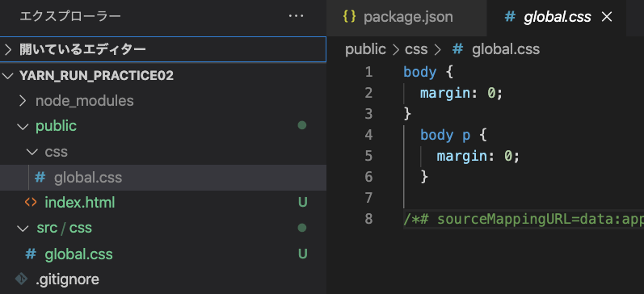Click the hash icon on global.css tab
The image size is (644, 294).
click(510, 17)
